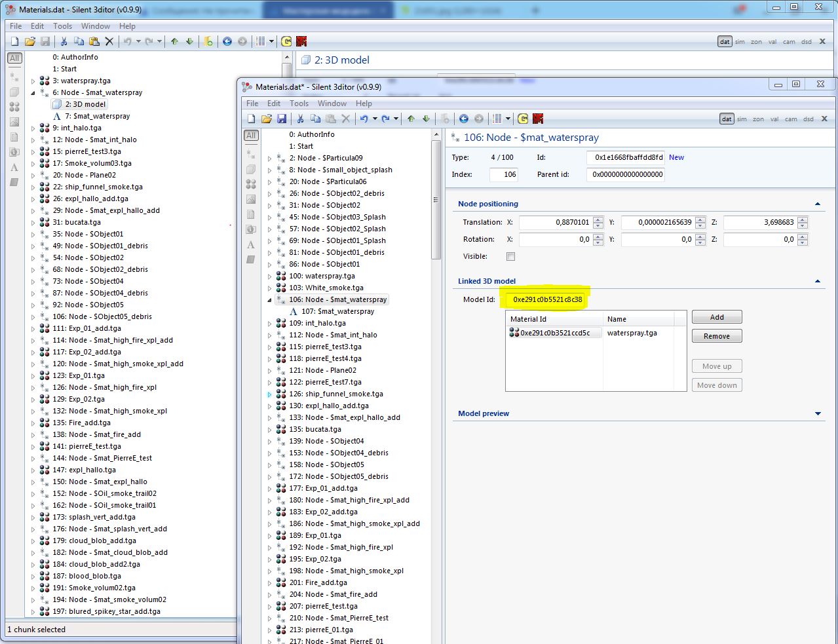Select sim file type in front window
The image size is (838, 644).
point(742,119)
